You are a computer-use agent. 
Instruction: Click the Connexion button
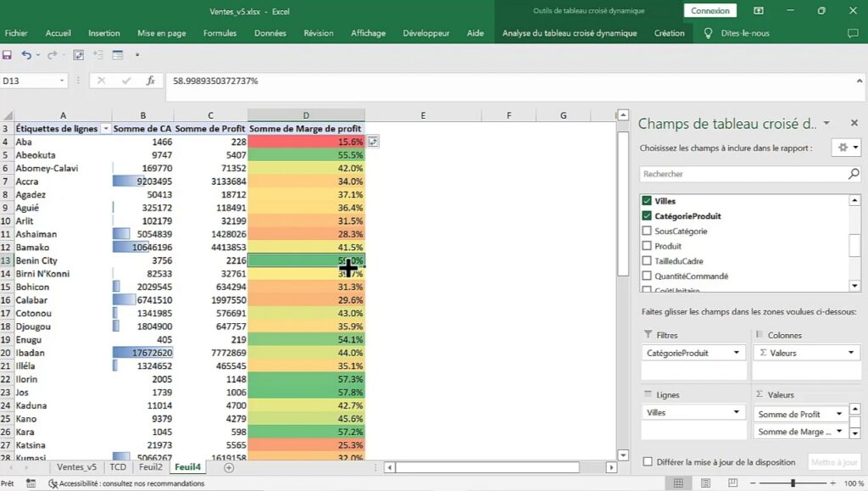coord(709,11)
